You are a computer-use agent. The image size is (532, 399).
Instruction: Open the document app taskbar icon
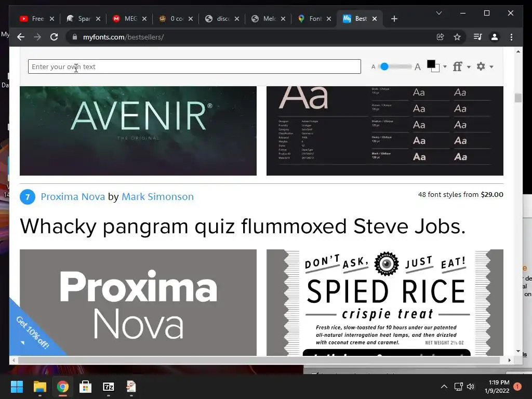(131, 387)
